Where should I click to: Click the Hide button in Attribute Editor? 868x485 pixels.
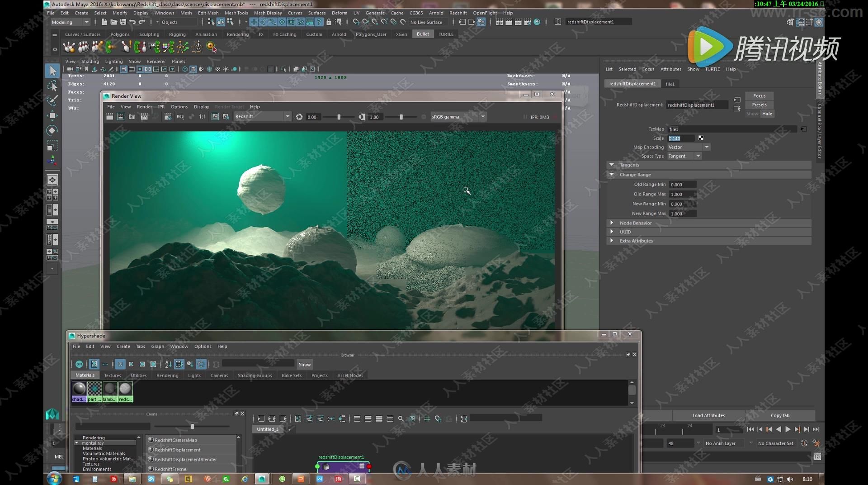(767, 114)
